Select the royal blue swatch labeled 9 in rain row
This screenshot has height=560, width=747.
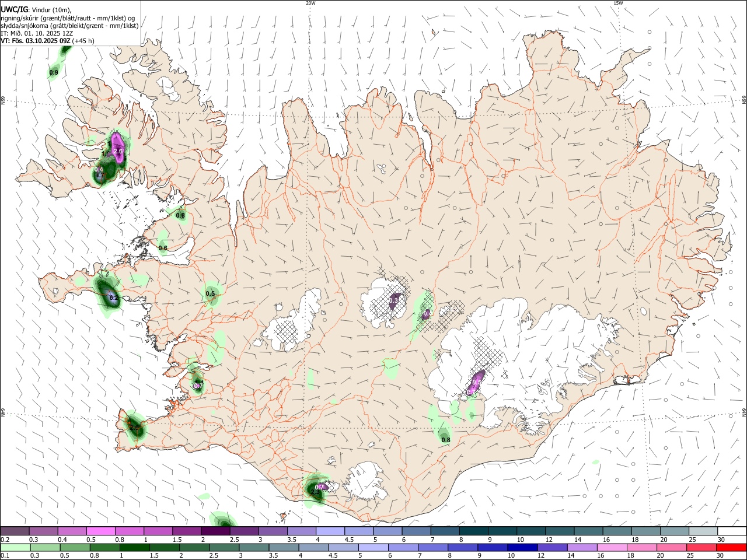pos(492,548)
